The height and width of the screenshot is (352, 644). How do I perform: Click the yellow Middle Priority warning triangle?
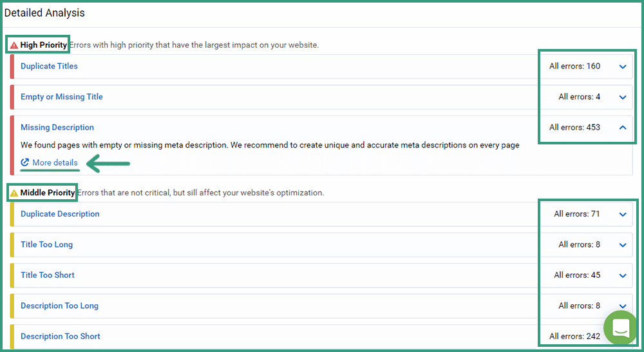pyautogui.click(x=14, y=193)
